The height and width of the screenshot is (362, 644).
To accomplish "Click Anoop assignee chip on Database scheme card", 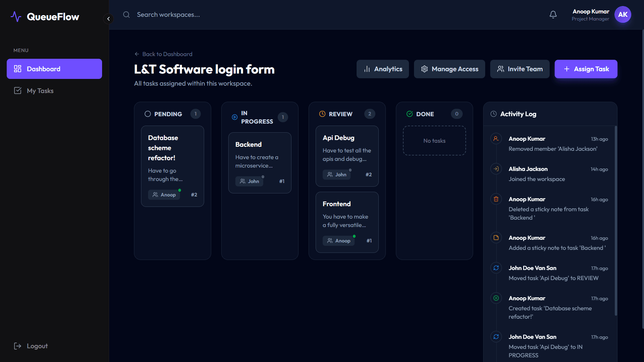I will coord(164,195).
